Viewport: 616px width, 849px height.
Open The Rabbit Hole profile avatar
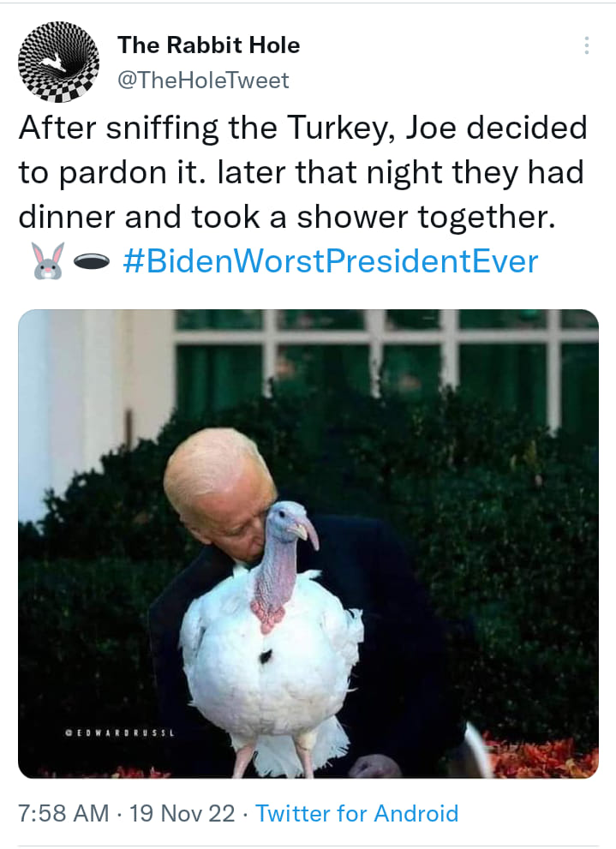[58, 62]
